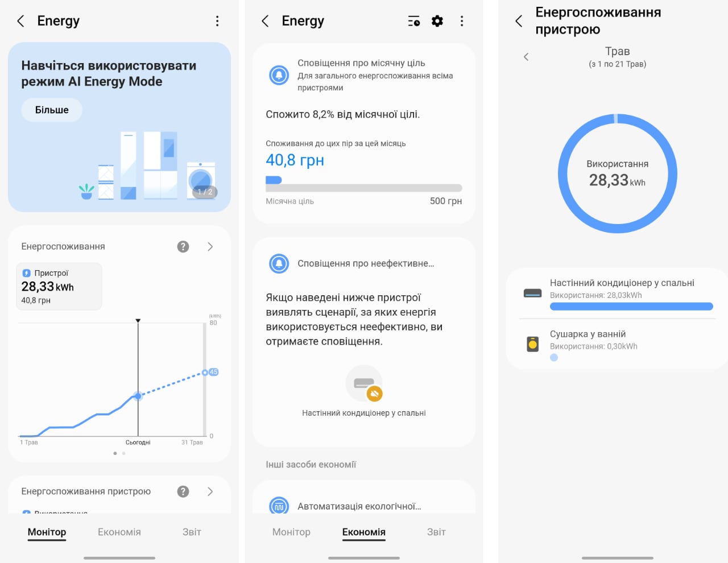Click the help icon next to Енергоспоживання
The height and width of the screenshot is (563, 728).
tap(183, 246)
